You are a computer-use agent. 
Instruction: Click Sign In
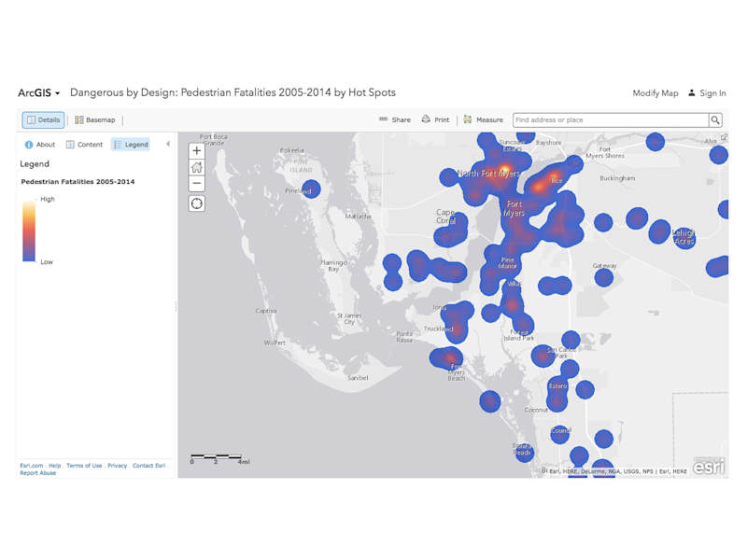click(707, 93)
